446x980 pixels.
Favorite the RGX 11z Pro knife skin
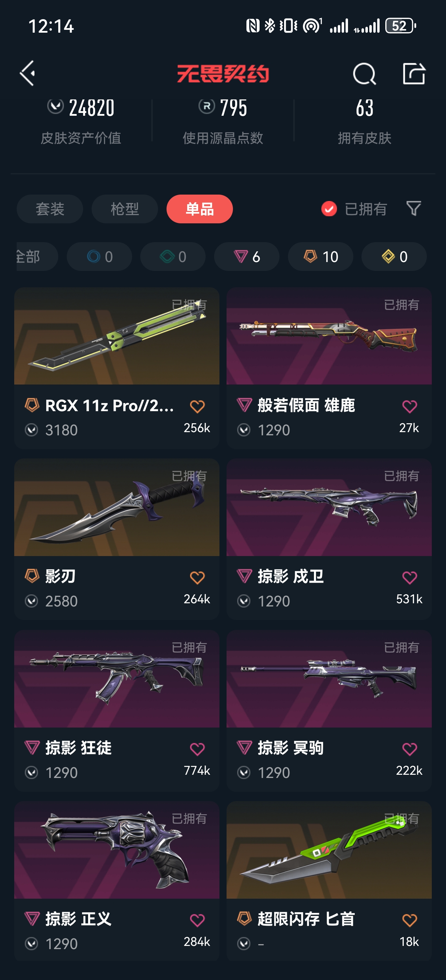197,406
